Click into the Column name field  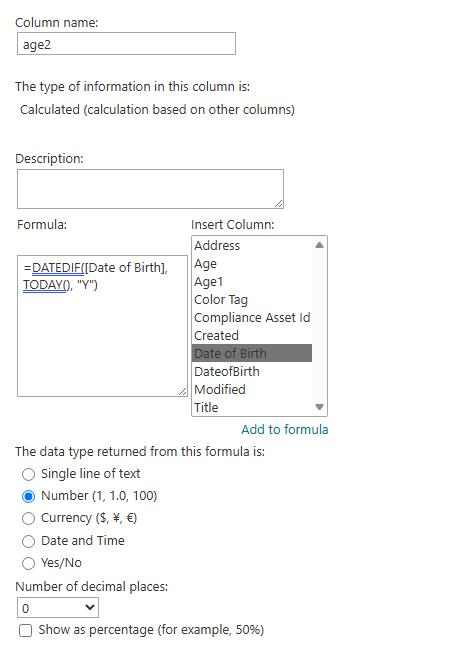click(x=126, y=44)
